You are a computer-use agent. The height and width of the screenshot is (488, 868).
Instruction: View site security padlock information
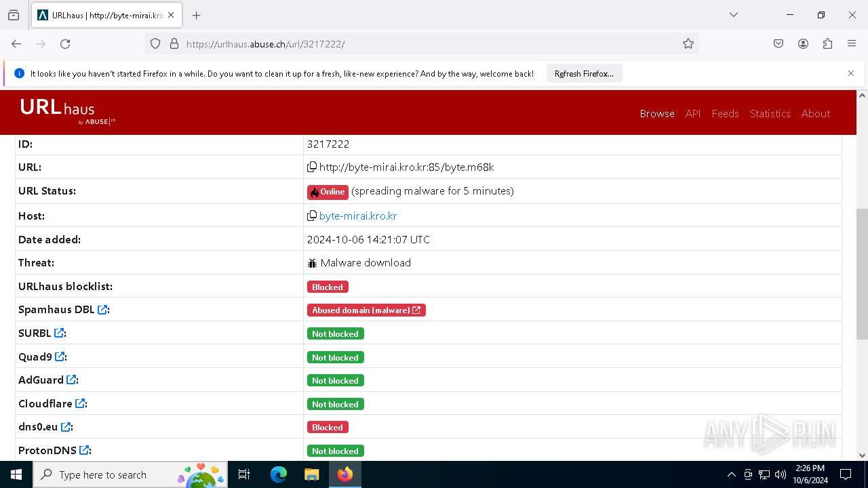174,43
